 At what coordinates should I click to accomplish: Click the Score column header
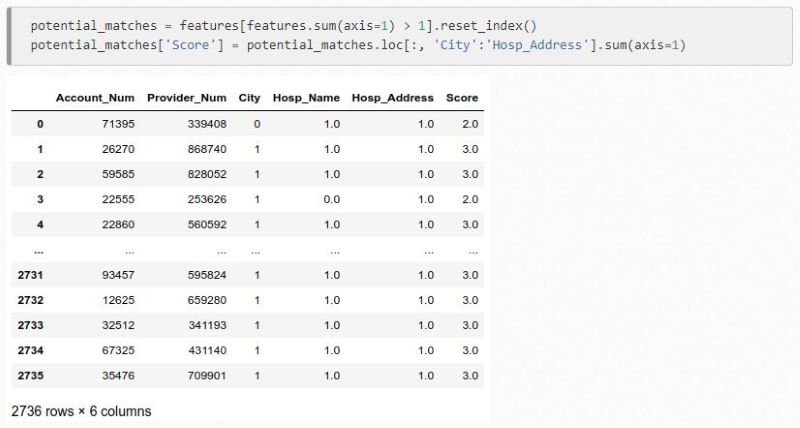click(x=462, y=98)
